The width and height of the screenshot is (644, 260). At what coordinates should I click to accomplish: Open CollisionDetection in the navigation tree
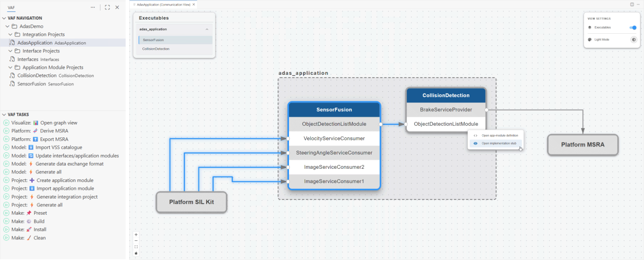coord(63,76)
